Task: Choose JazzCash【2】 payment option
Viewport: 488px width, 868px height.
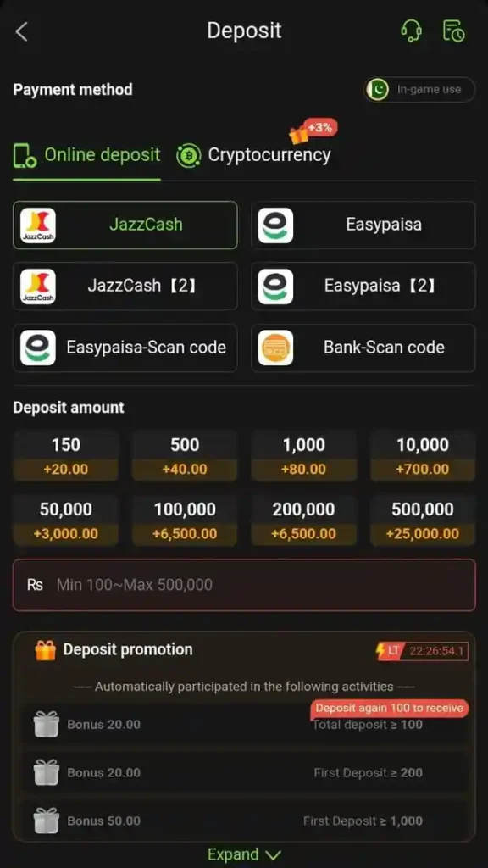Action: 125,287
